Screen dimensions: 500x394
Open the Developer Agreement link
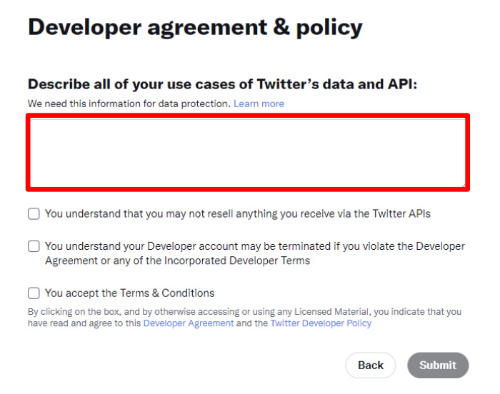pos(188,323)
